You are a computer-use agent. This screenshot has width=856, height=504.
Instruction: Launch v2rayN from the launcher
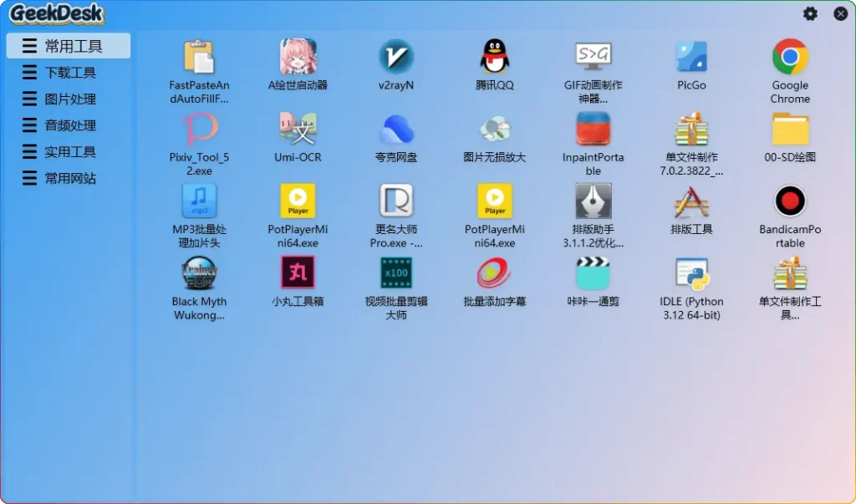[x=395, y=59]
